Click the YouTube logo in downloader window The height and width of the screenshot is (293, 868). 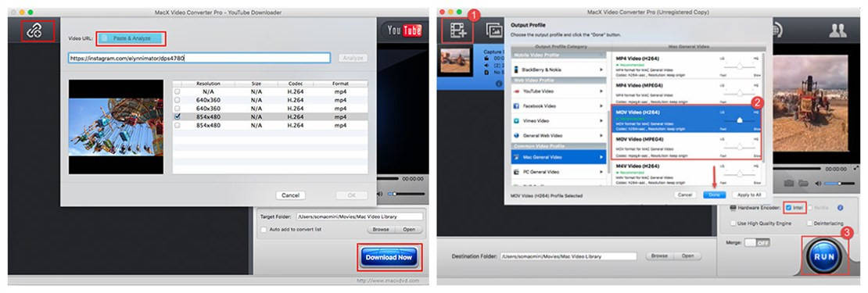coord(404,30)
